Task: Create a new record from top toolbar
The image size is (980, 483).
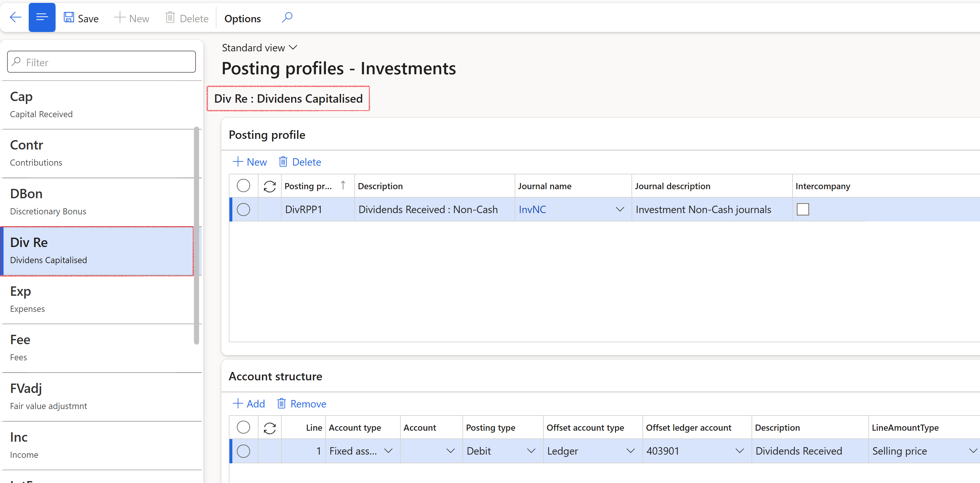Action: point(132,18)
